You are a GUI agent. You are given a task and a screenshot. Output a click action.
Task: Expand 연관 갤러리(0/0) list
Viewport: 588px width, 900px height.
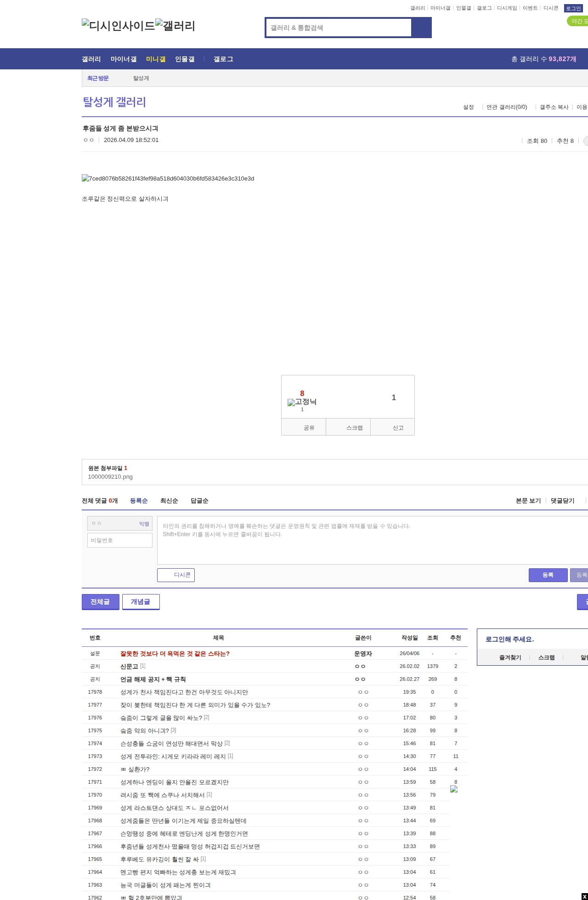(x=506, y=107)
